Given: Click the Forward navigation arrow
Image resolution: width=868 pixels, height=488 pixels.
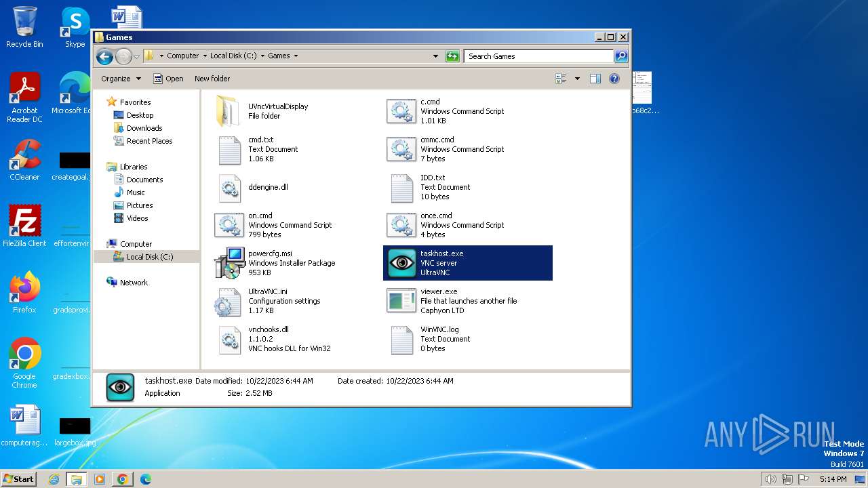Looking at the screenshot, I should coord(123,56).
